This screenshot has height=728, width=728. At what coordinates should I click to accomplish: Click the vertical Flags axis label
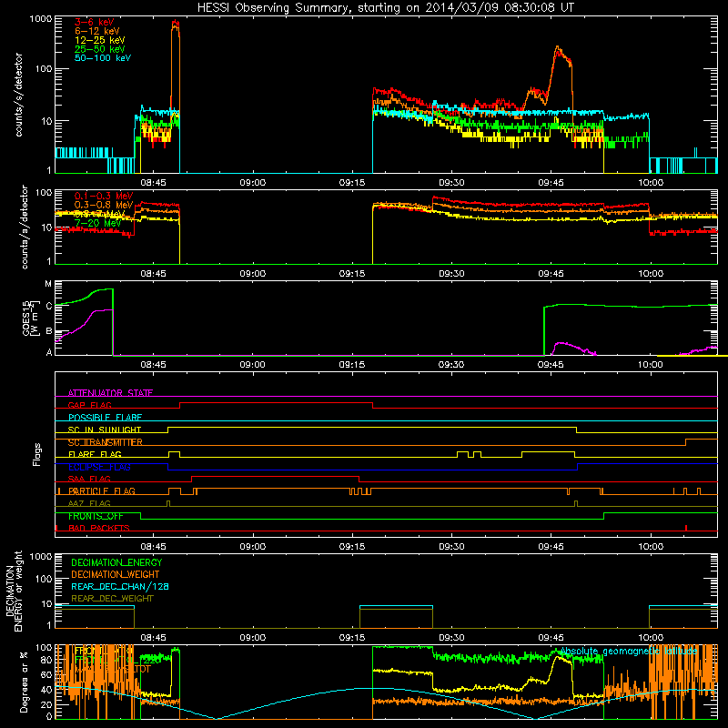click(x=36, y=454)
